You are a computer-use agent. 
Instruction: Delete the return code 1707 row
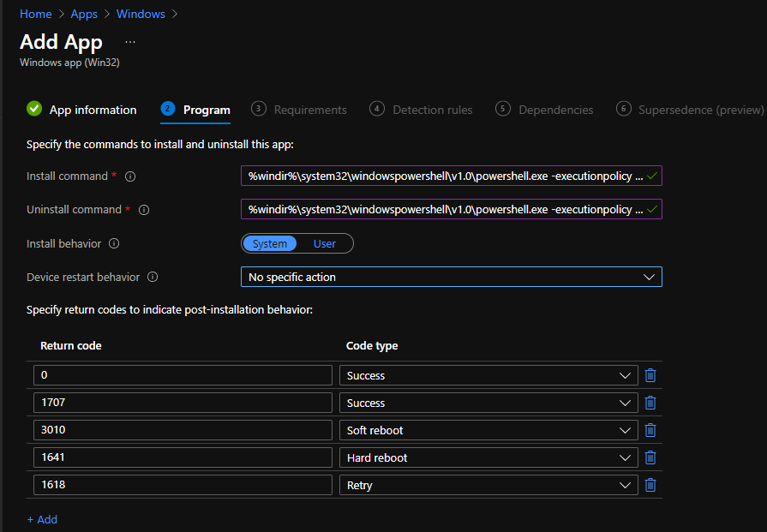(x=650, y=403)
